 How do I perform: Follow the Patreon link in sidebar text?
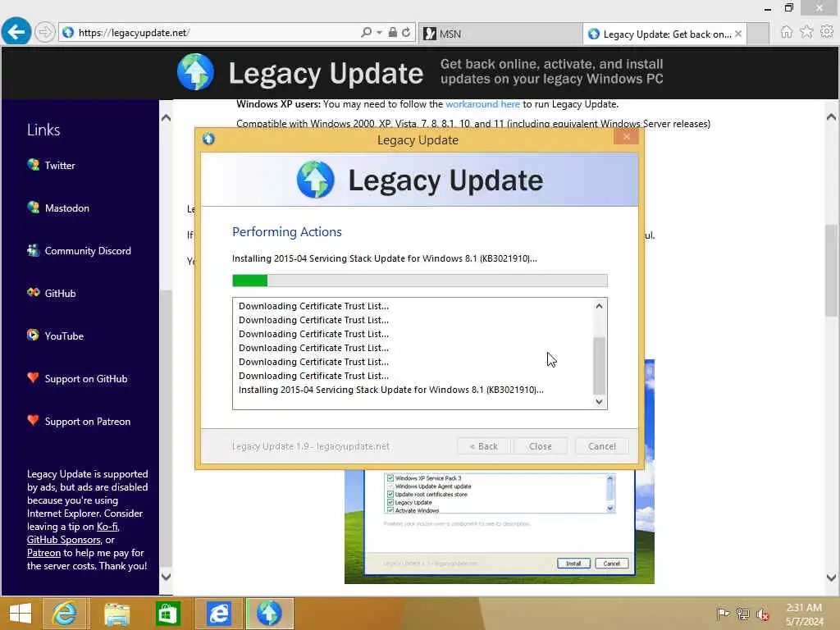pyautogui.click(x=44, y=553)
